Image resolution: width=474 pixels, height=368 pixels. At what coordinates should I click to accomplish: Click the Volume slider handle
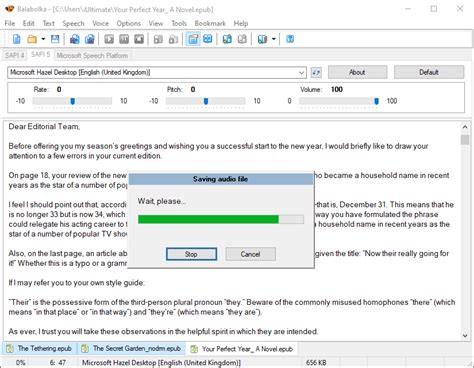click(x=376, y=101)
